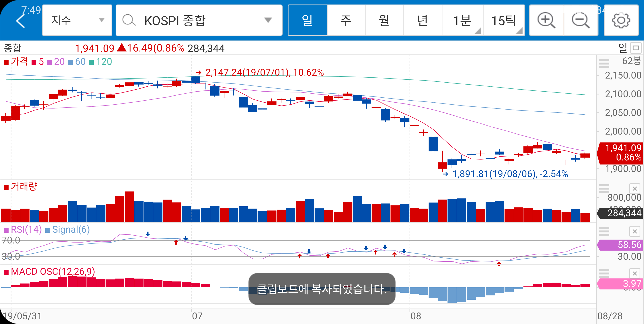Open chart settings gear icon
644x324 pixels.
[621, 20]
